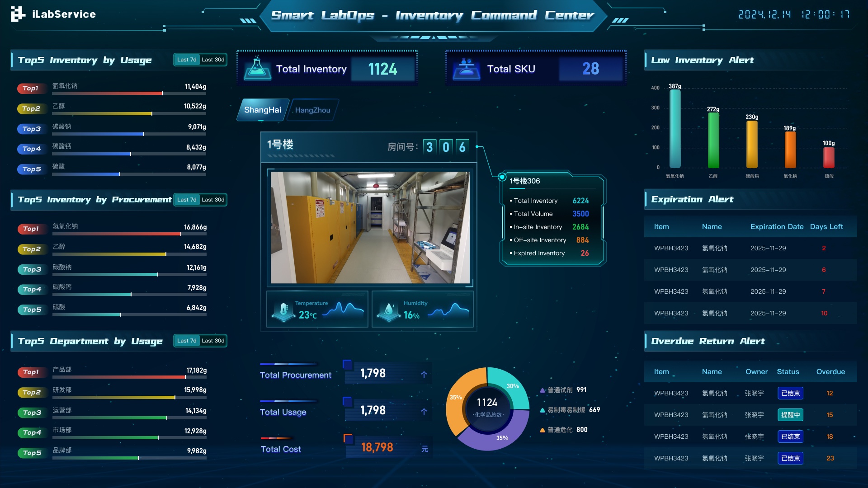
Task: Select Last 7d for Inventory by Usage
Action: (x=187, y=60)
